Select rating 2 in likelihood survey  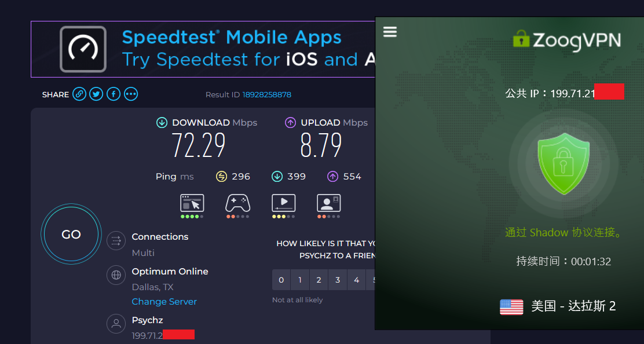coord(319,280)
